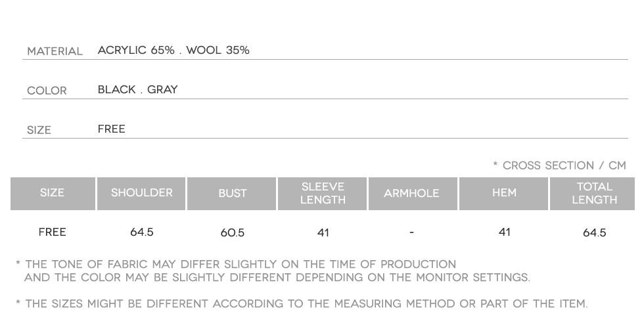The width and height of the screenshot is (644, 333).
Task: Click the dash under the ARMHOLE column
Action: point(411,233)
